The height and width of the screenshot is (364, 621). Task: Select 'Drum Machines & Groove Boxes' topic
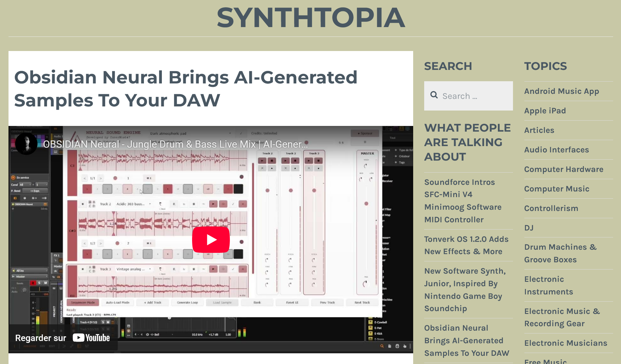(x=561, y=253)
